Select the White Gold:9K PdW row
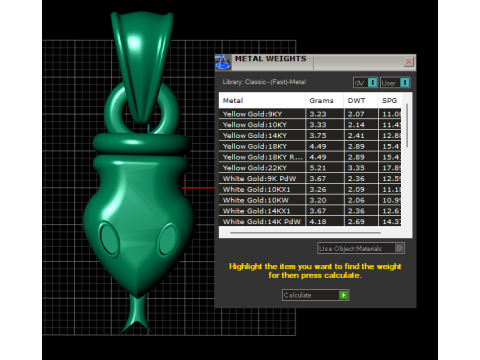Image resolution: width=480 pixels, height=360 pixels. 310,179
